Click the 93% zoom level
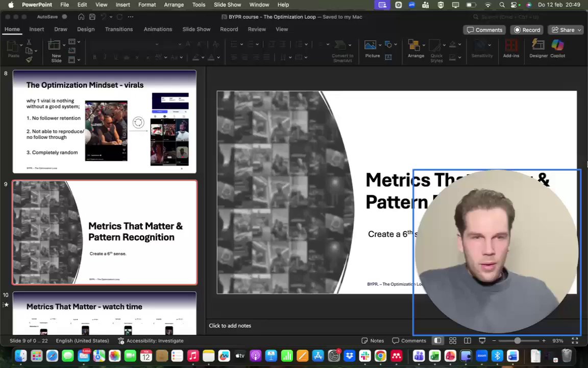Image resolution: width=588 pixels, height=368 pixels. coord(557,340)
